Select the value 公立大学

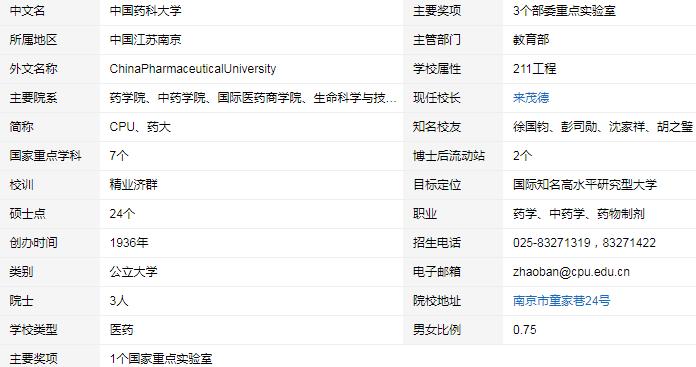[x=134, y=271]
